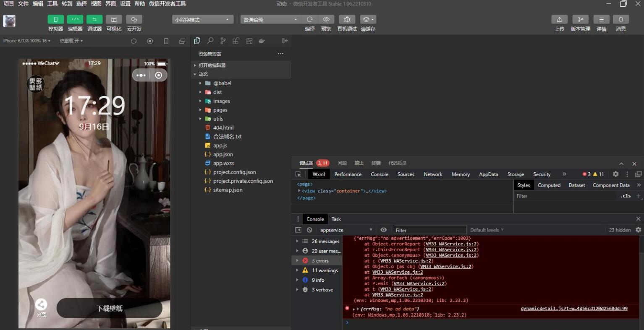Switch to the Network devtools tab
This screenshot has width=644, height=330.
(x=433, y=174)
